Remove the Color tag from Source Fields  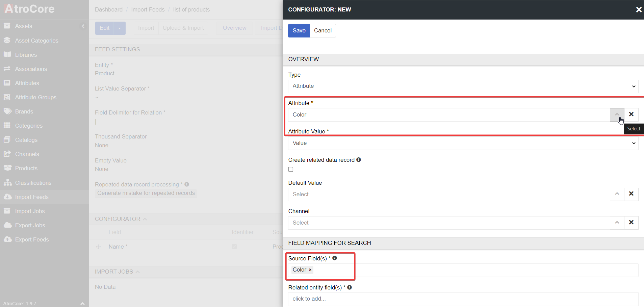tap(310, 270)
